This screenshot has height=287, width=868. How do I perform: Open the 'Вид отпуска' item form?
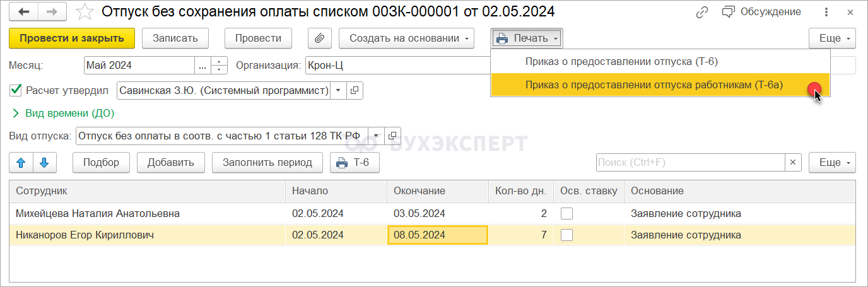click(x=393, y=136)
